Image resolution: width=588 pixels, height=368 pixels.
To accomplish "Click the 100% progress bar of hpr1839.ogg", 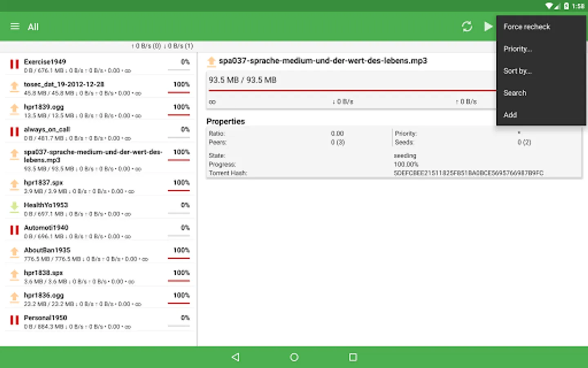I will (179, 115).
